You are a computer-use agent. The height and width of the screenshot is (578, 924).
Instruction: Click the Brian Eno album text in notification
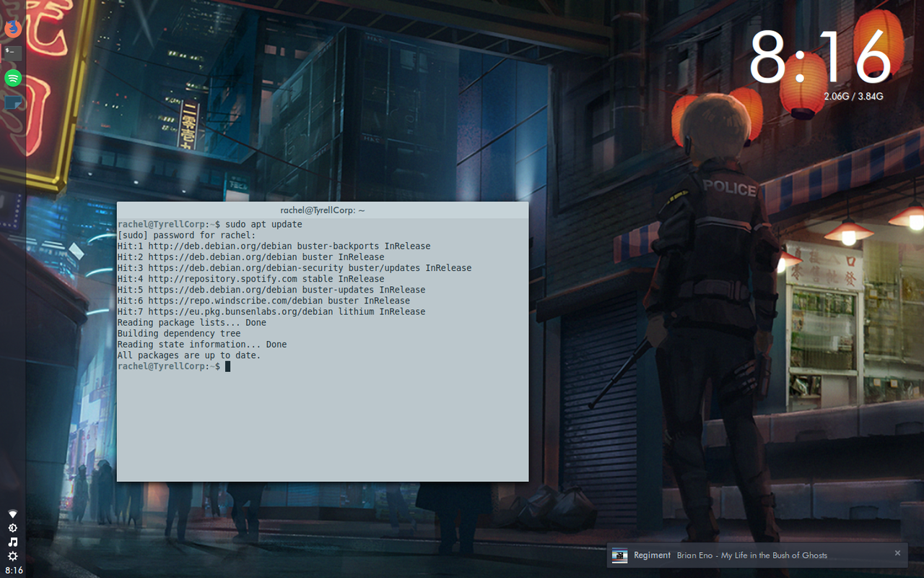tap(752, 555)
